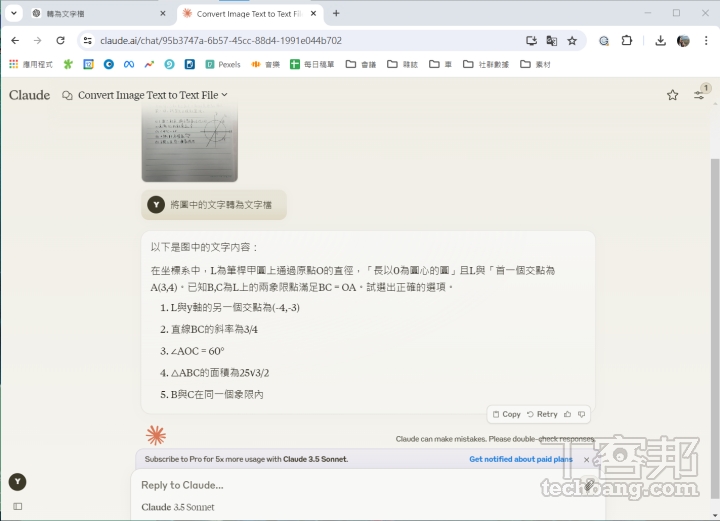Star this chat
The width and height of the screenshot is (720, 521).
coord(672,95)
